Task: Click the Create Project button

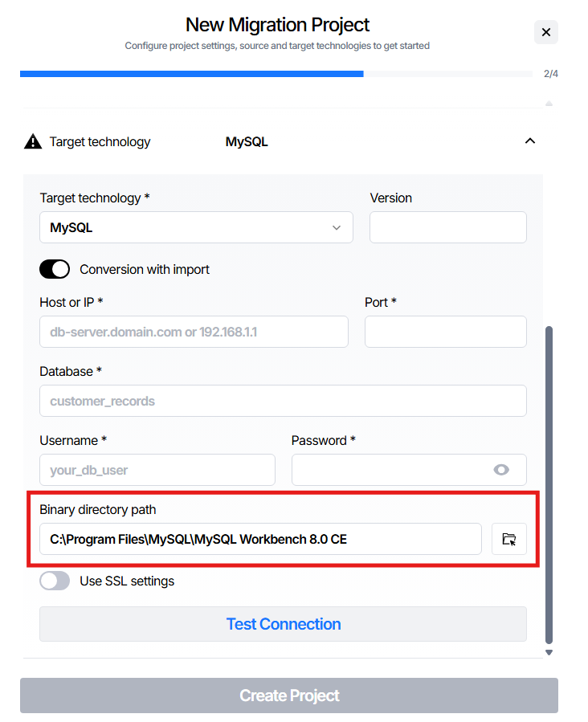Action: tap(288, 695)
